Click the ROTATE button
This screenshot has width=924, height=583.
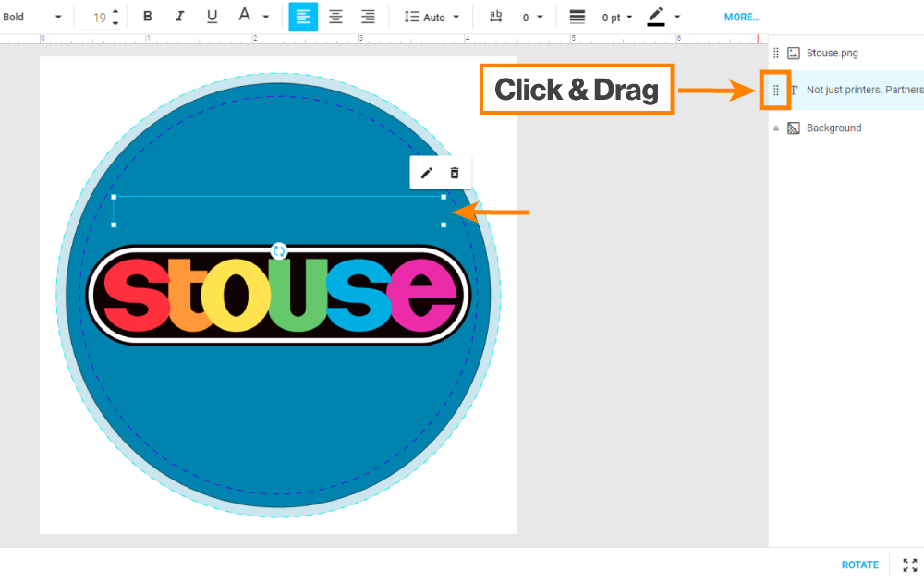pyautogui.click(x=859, y=565)
